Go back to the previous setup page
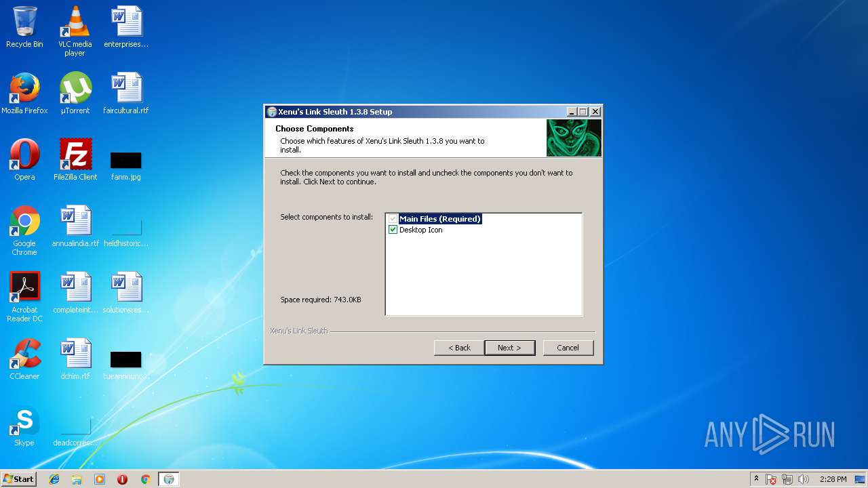 coord(459,348)
